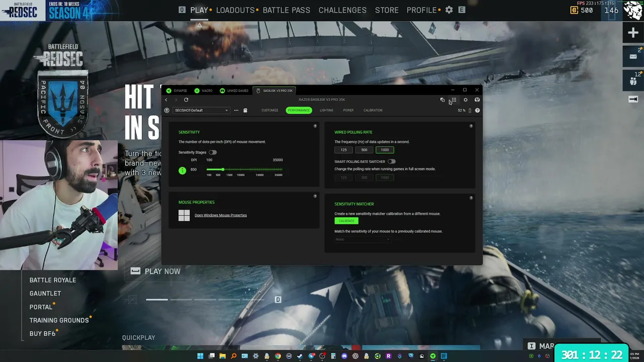Open the Lighting section

point(327,110)
